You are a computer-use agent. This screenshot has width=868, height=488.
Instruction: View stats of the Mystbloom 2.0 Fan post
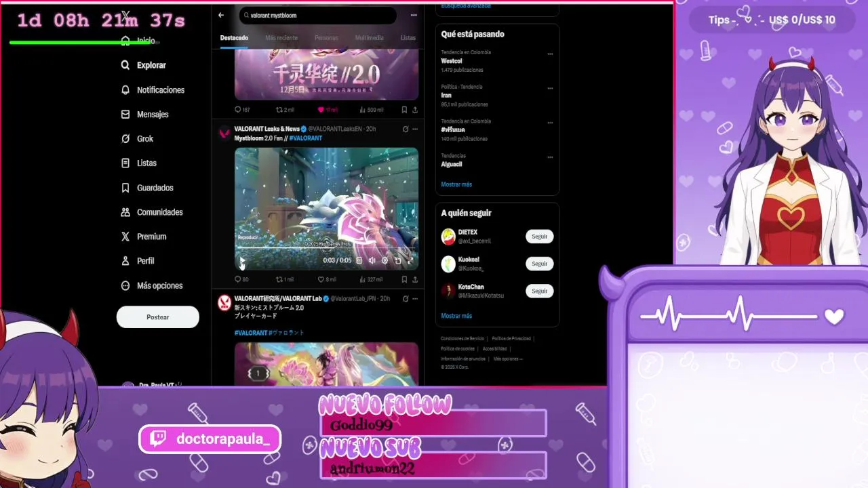(x=372, y=279)
